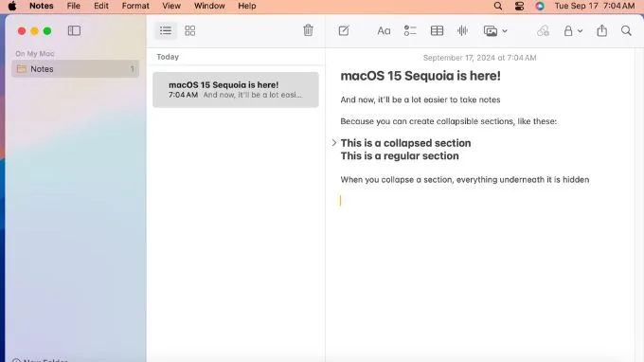Click the line 'And now, it'll be a lot easier'
The height and width of the screenshot is (362, 644).
(x=420, y=100)
